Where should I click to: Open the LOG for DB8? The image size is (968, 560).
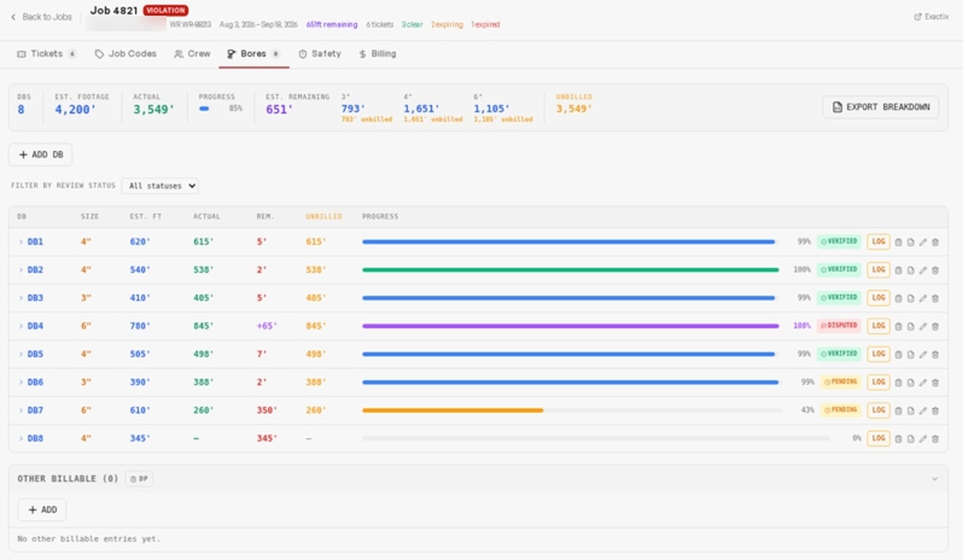[x=878, y=438]
